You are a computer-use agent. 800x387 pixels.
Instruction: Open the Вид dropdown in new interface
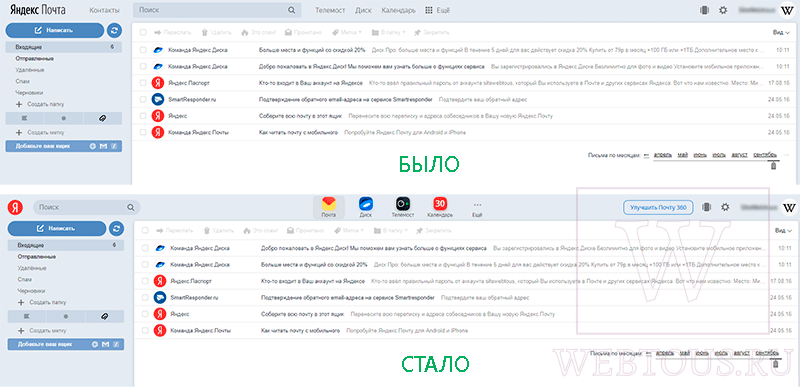(x=783, y=230)
